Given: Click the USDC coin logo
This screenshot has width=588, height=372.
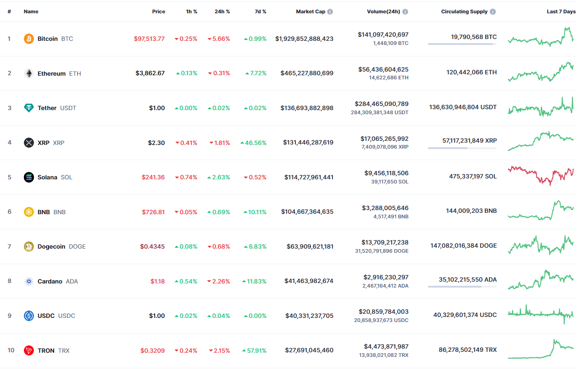Looking at the screenshot, I should 29,316.
